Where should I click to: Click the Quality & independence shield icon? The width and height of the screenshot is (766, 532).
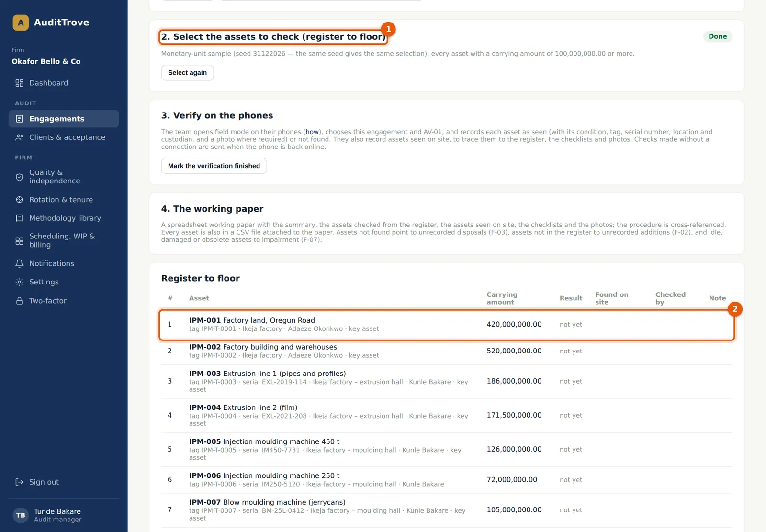pos(19,177)
